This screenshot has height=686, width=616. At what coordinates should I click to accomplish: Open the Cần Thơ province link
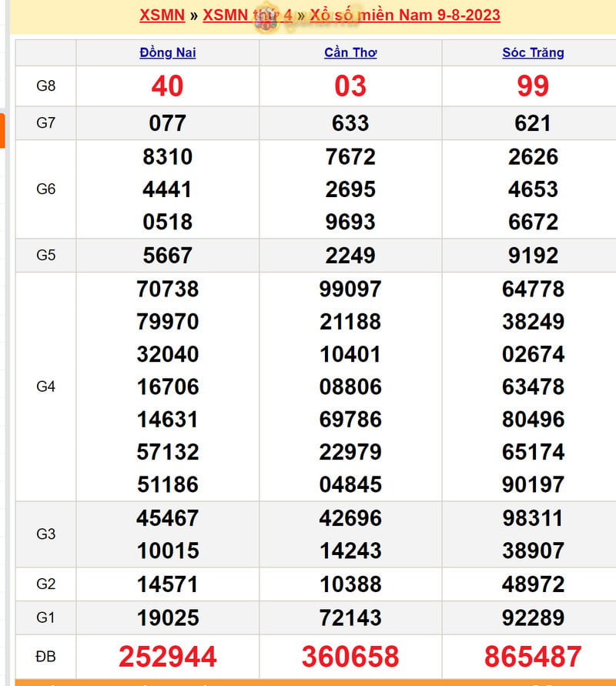tap(350, 52)
